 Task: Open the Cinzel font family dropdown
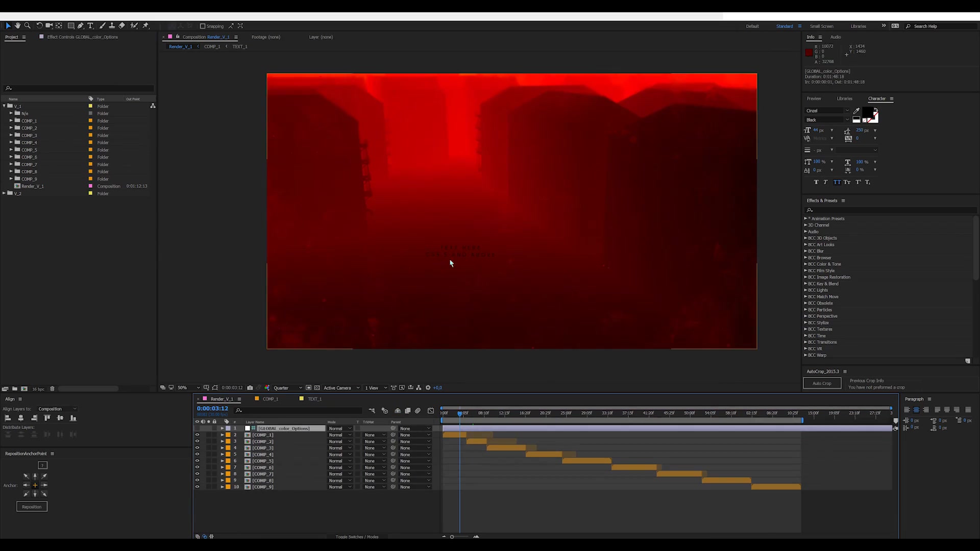pyautogui.click(x=827, y=111)
